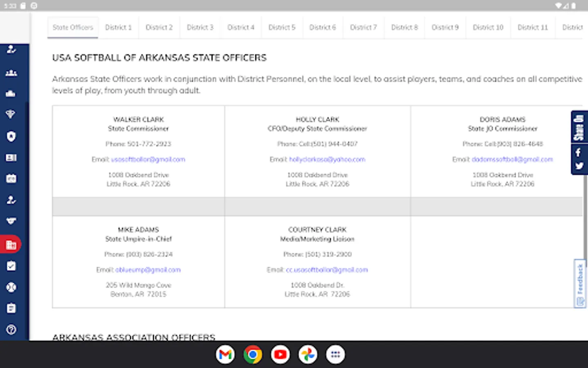Open the ID card sidebar icon
The height and width of the screenshot is (368, 588).
[11, 157]
